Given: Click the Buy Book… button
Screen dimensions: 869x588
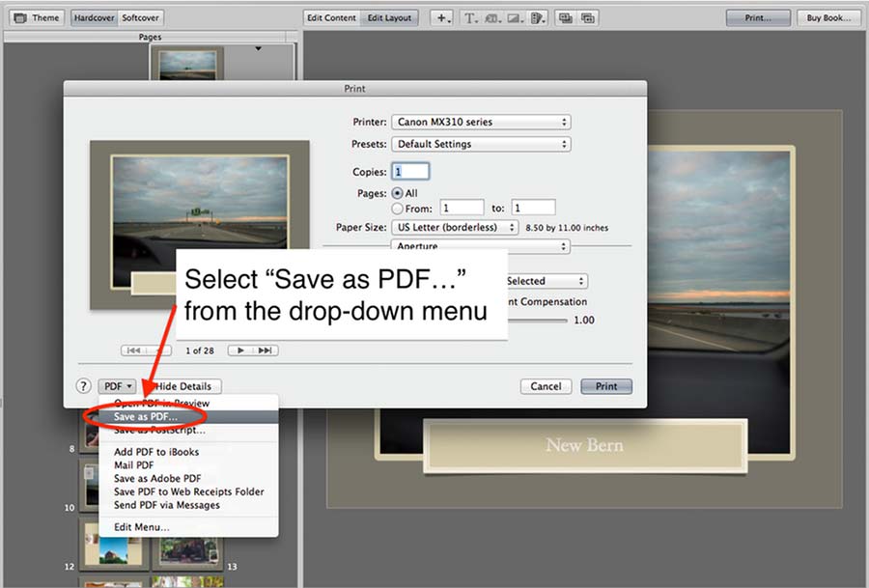Looking at the screenshot, I should pyautogui.click(x=828, y=17).
